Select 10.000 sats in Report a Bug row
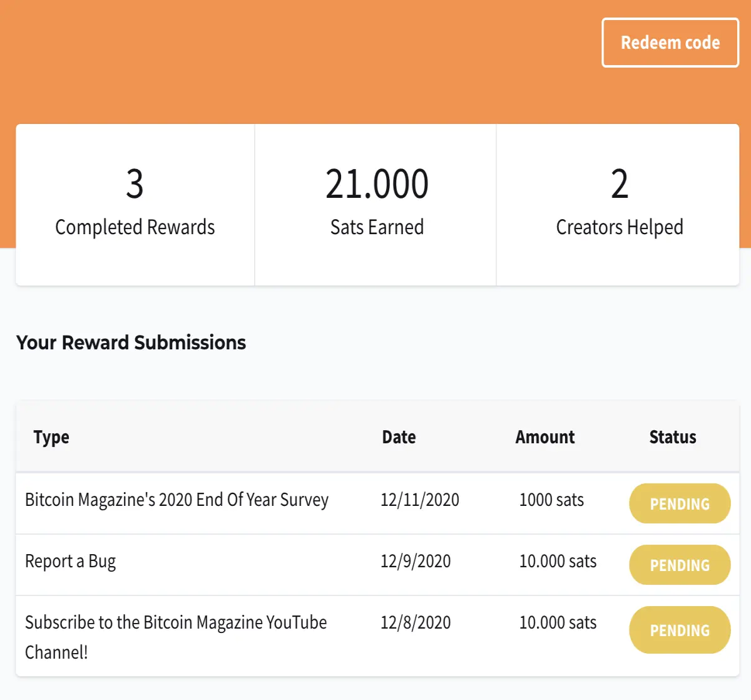The image size is (751, 700). 558,561
